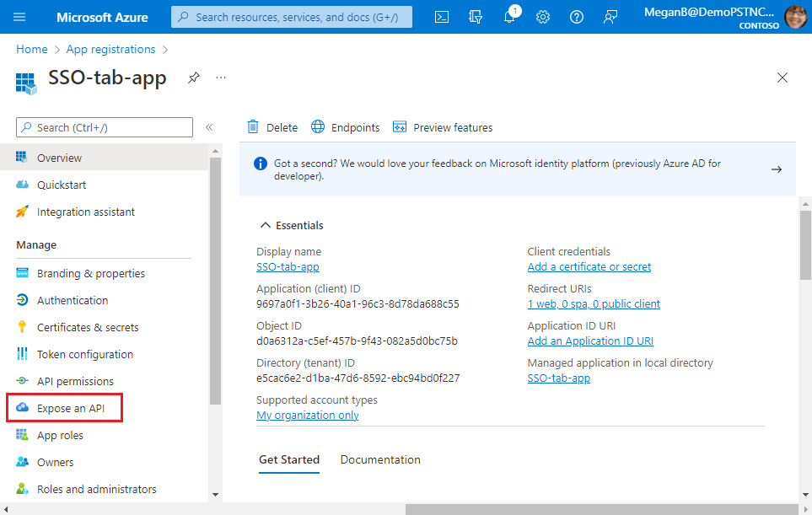Viewport: 812px width, 515px height.
Task: Click the main pane vertical scrollbar thumb
Action: coord(805,245)
